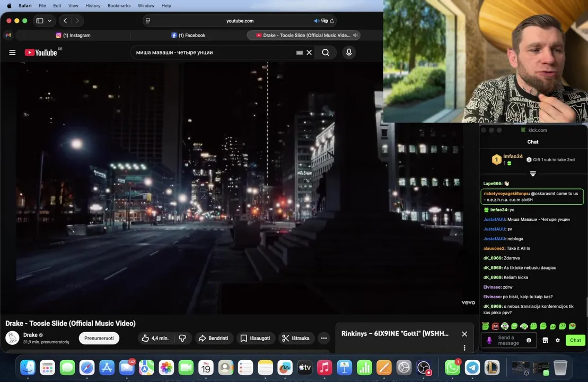The height and width of the screenshot is (382, 588).
Task: Switch to the Instagram tab
Action: 73,35
